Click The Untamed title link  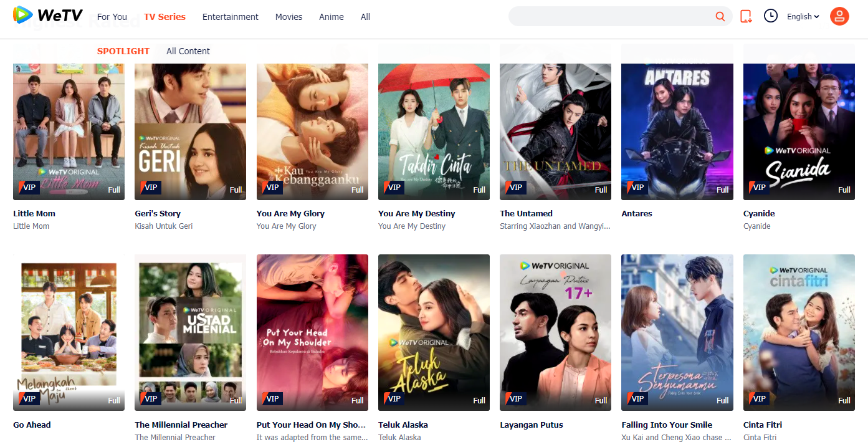pos(526,213)
